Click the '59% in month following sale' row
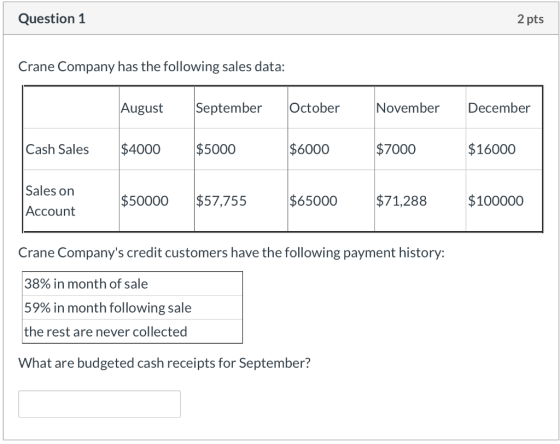This screenshot has height=444, width=560. tap(132, 308)
